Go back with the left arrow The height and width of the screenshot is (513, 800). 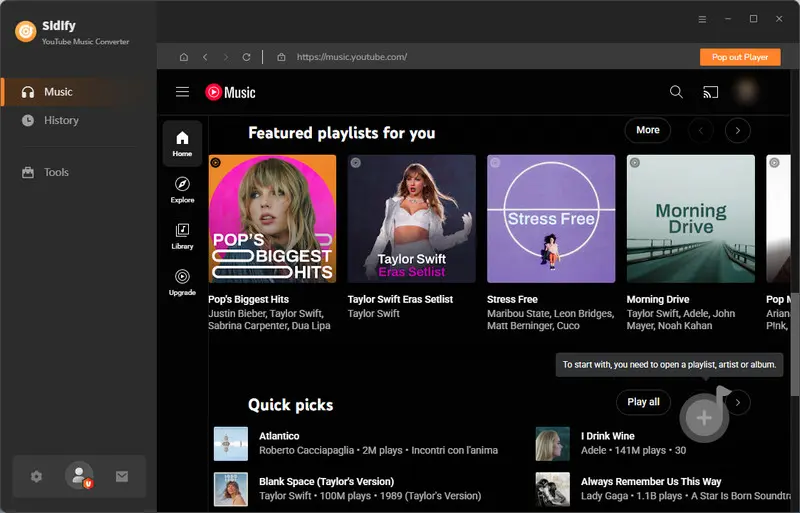(205, 57)
